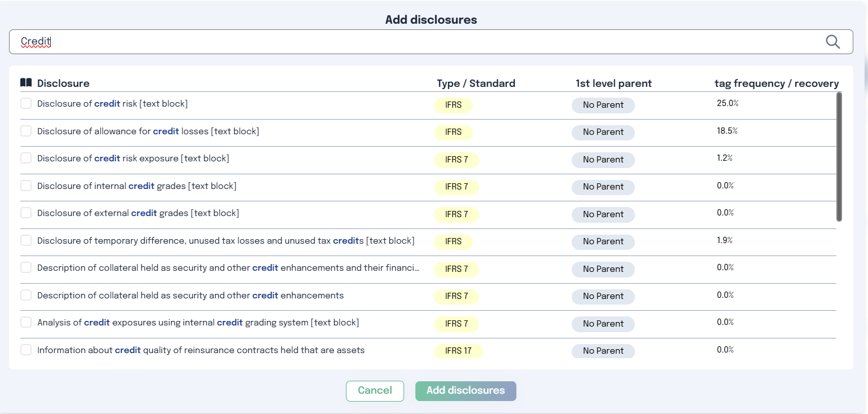The image size is (868, 414).
Task: Click the tag frequency / recovery column header
Action: 777,83
